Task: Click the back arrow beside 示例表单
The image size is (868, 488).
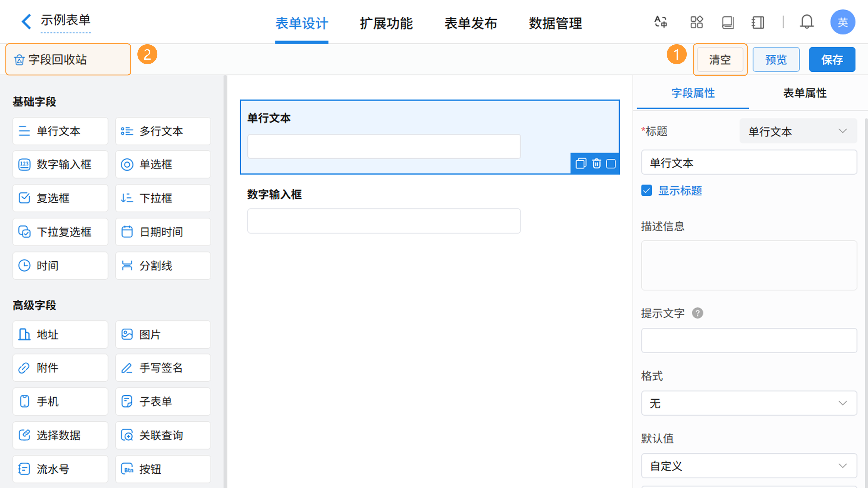Action: (x=26, y=22)
